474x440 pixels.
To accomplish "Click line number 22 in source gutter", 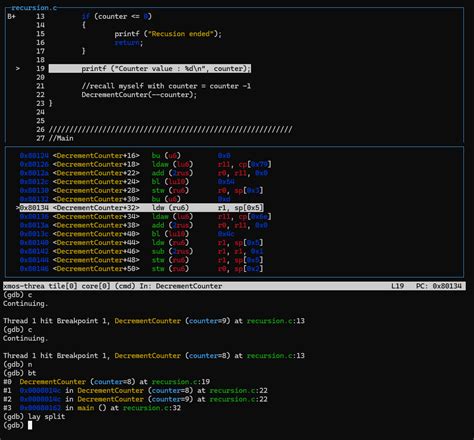I will coord(40,95).
